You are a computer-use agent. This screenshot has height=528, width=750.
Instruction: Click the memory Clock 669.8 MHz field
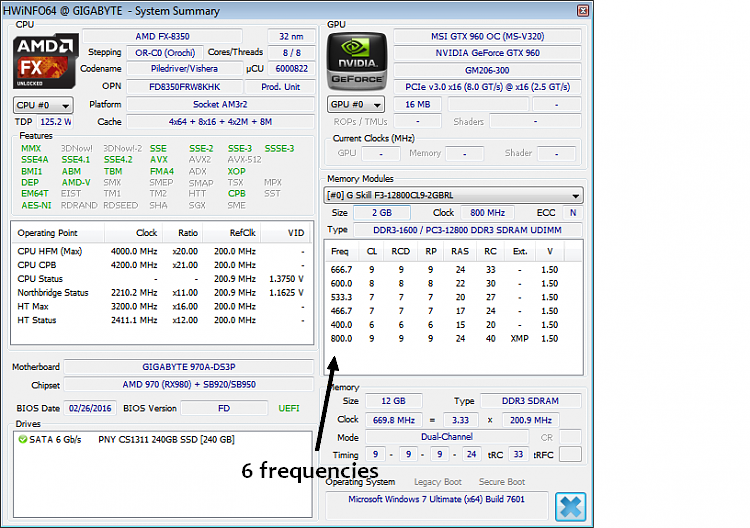click(x=393, y=420)
